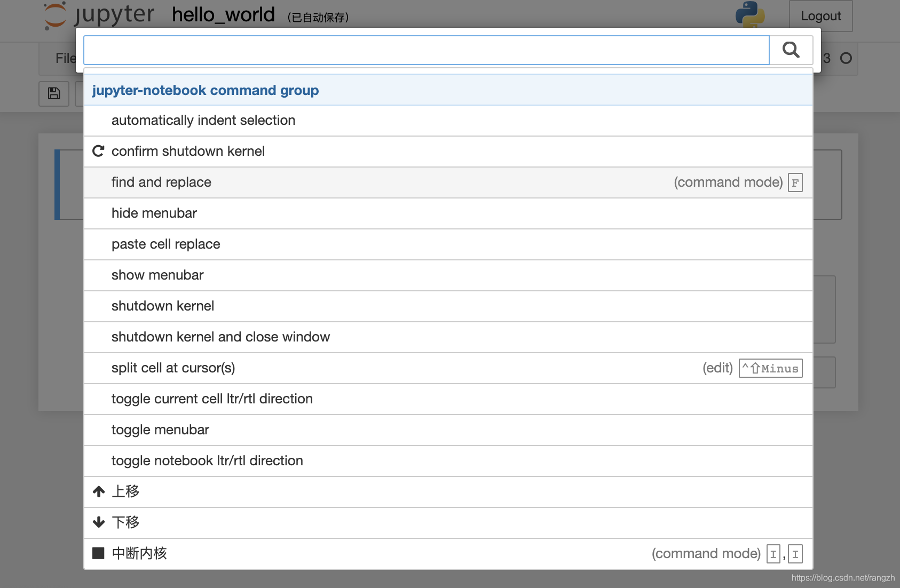Choose 'find and replace' command
This screenshot has height=588, width=900.
pyautogui.click(x=448, y=182)
